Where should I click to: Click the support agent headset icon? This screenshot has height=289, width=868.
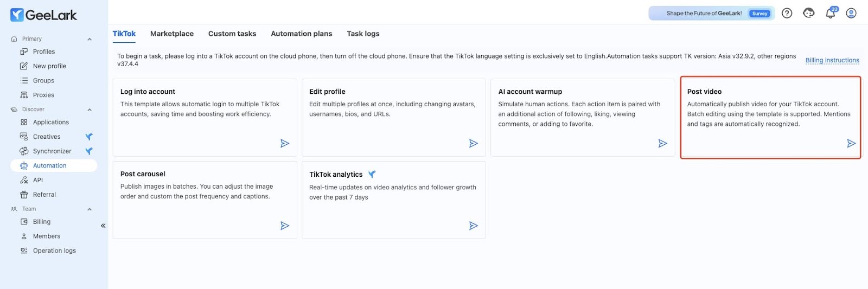pyautogui.click(x=809, y=13)
